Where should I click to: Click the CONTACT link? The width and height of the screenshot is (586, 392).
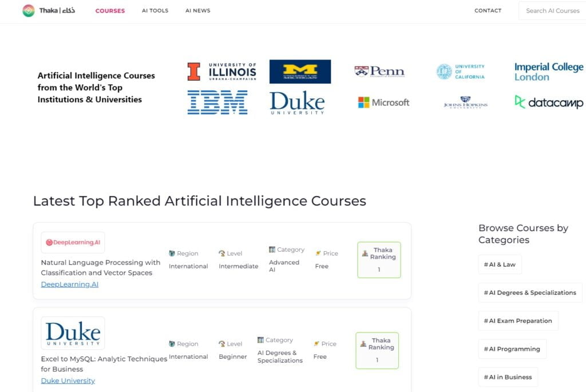tap(488, 10)
